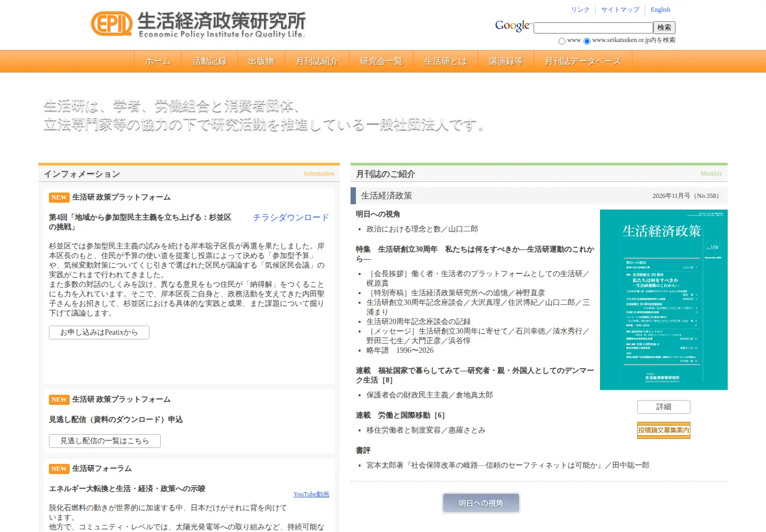Click the article 移住労働者と制度変容／惠羅さとみ

tap(426, 430)
